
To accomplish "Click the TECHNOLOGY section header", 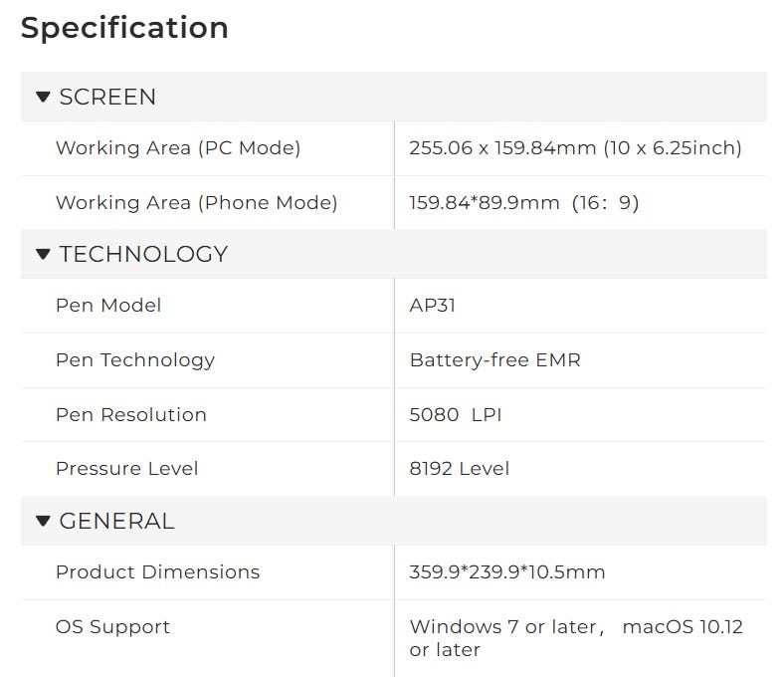I will point(143,254).
